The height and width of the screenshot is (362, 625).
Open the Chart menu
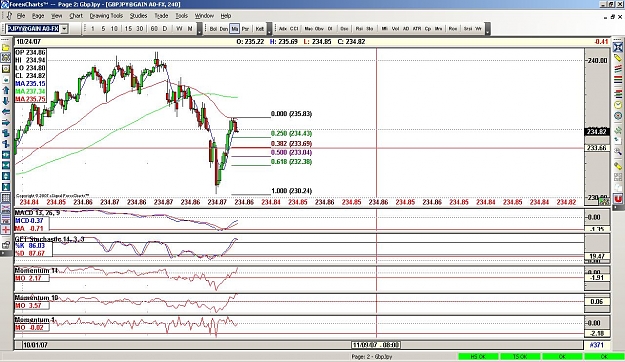pos(76,16)
